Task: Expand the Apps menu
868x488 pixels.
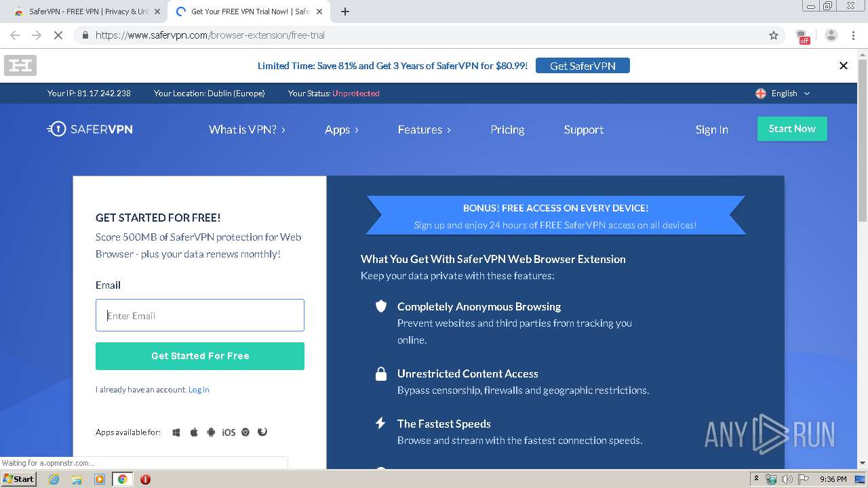Action: click(341, 129)
